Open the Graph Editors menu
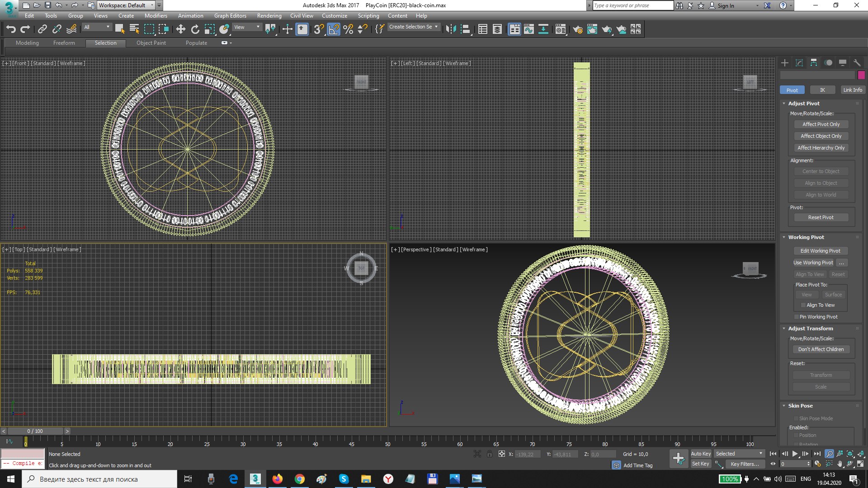This screenshot has width=868, height=488. tap(230, 16)
